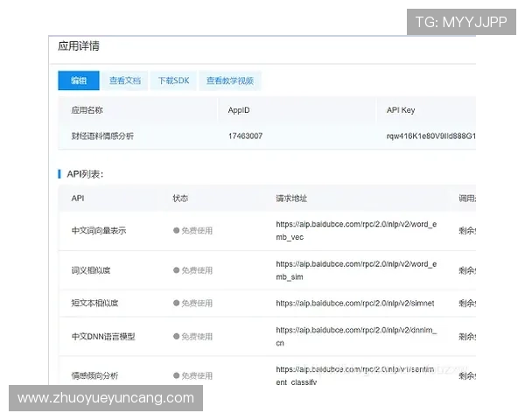Viewport: 525px width, 420px height.
Task: Click the API列表 section heading
Action: [85, 174]
